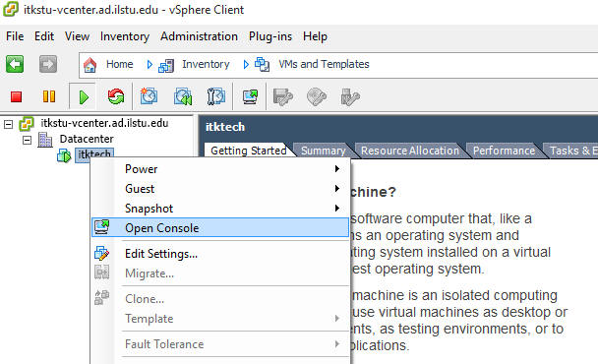Open the Administration menu
Image resolution: width=598 pixels, height=364 pixels.
(x=199, y=36)
